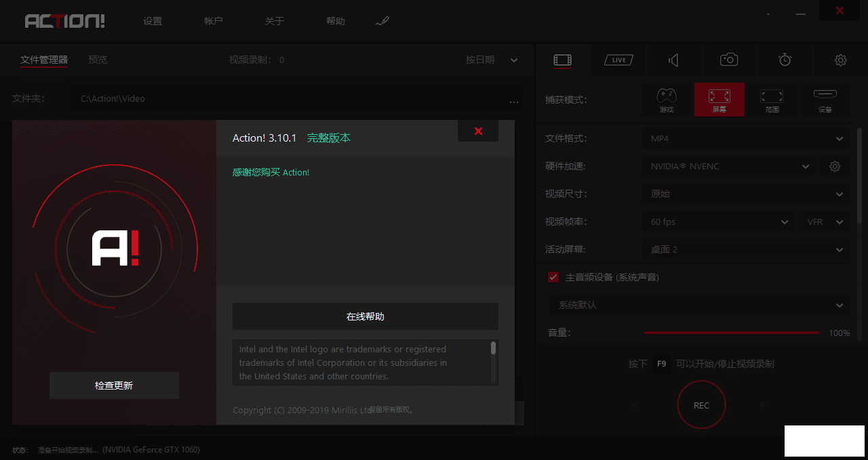Open the 帐户 menu

click(x=213, y=21)
